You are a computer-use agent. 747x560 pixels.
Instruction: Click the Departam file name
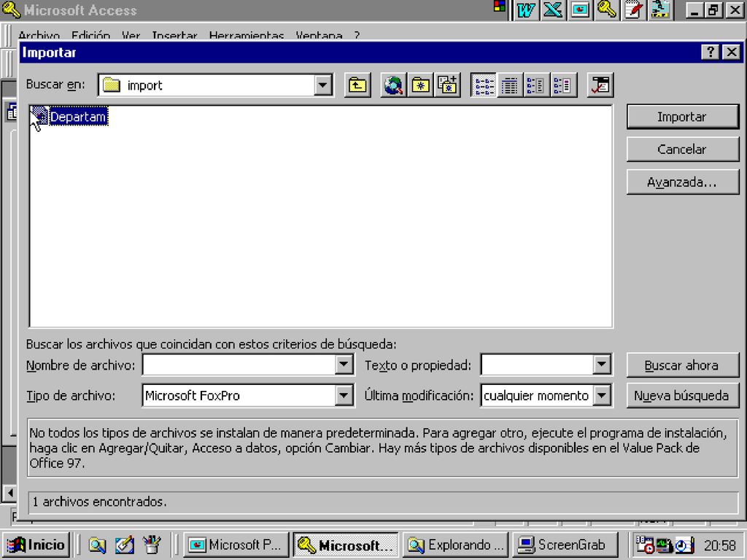click(78, 117)
